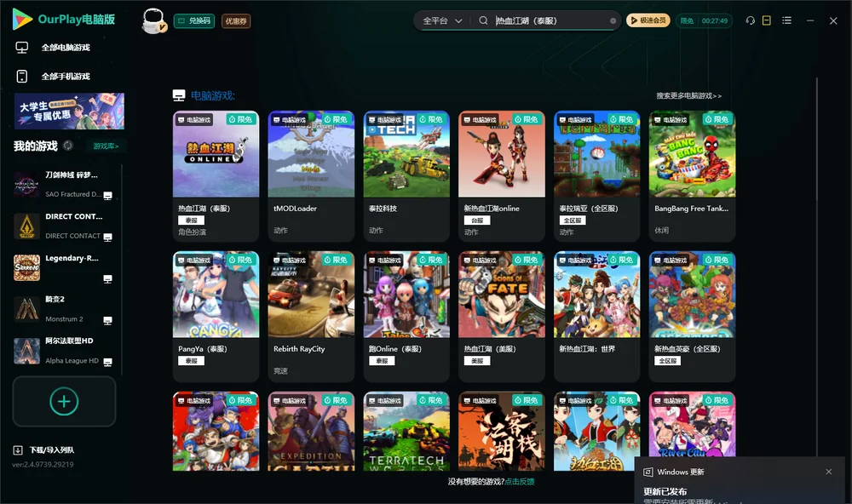Click the monitor icon beside 全部电脑游戏
Viewport: 852px width, 504px height.
click(x=22, y=48)
